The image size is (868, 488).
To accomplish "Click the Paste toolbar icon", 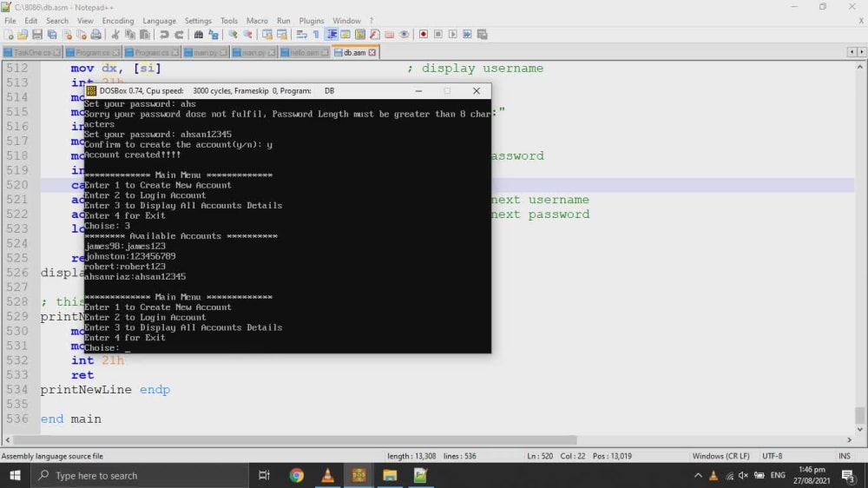I will click(144, 35).
